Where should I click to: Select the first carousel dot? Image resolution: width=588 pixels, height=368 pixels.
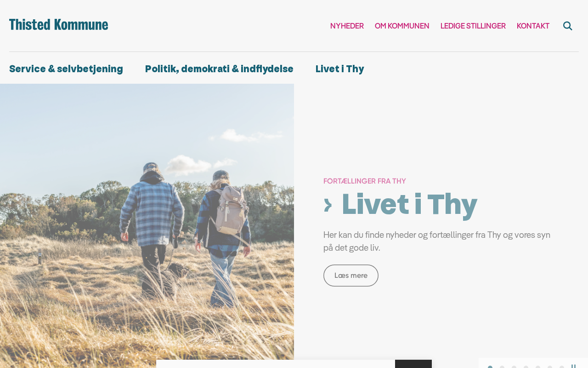(x=490, y=367)
